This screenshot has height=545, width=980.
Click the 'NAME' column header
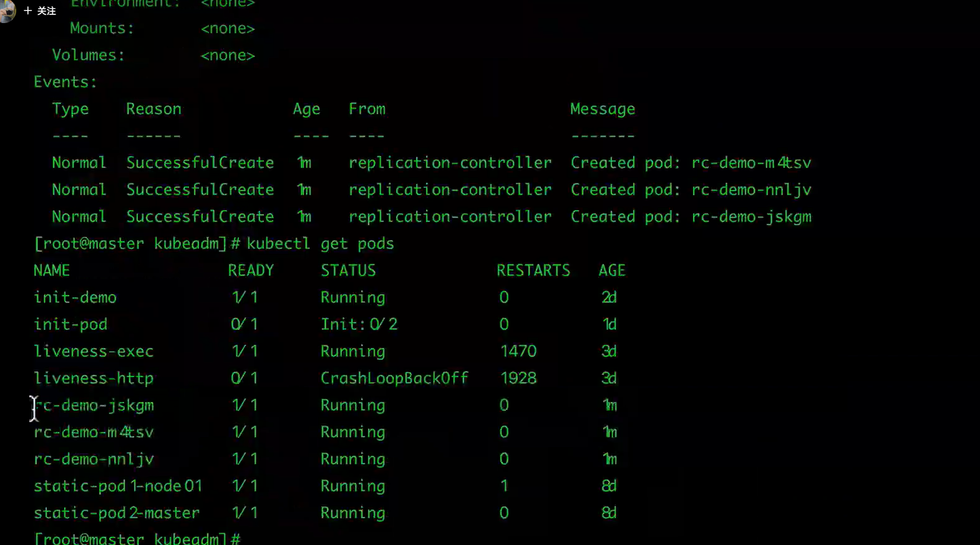pyautogui.click(x=52, y=271)
